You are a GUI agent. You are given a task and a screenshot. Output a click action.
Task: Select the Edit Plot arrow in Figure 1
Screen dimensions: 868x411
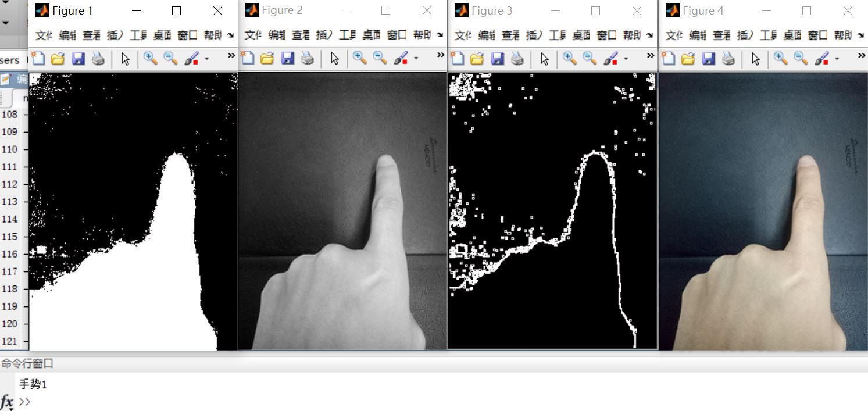[x=125, y=58]
